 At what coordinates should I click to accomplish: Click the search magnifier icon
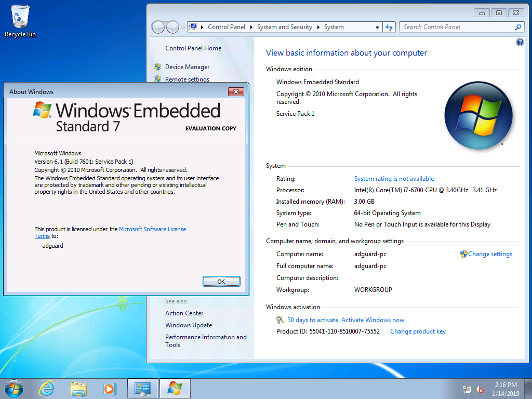click(x=518, y=27)
